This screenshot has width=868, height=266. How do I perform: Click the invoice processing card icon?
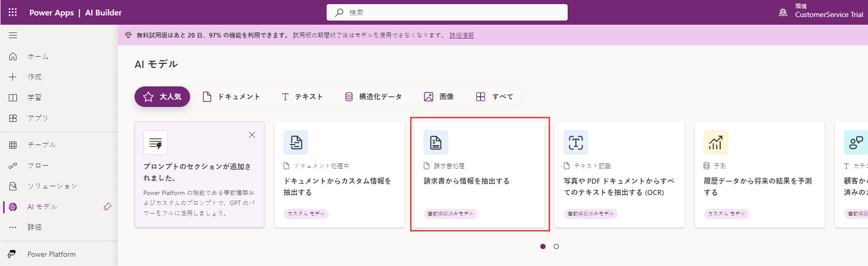click(436, 143)
